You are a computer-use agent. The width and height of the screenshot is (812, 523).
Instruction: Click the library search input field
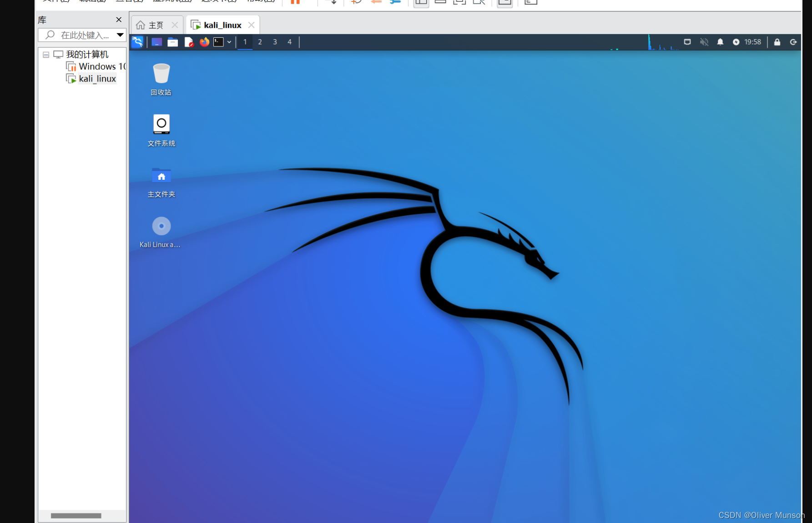click(x=82, y=35)
